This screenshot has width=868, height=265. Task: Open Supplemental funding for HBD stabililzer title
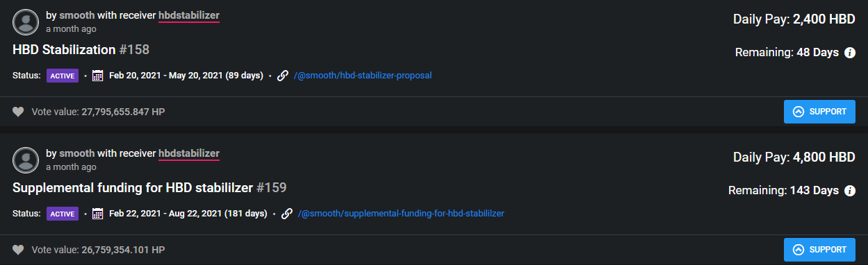click(149, 188)
